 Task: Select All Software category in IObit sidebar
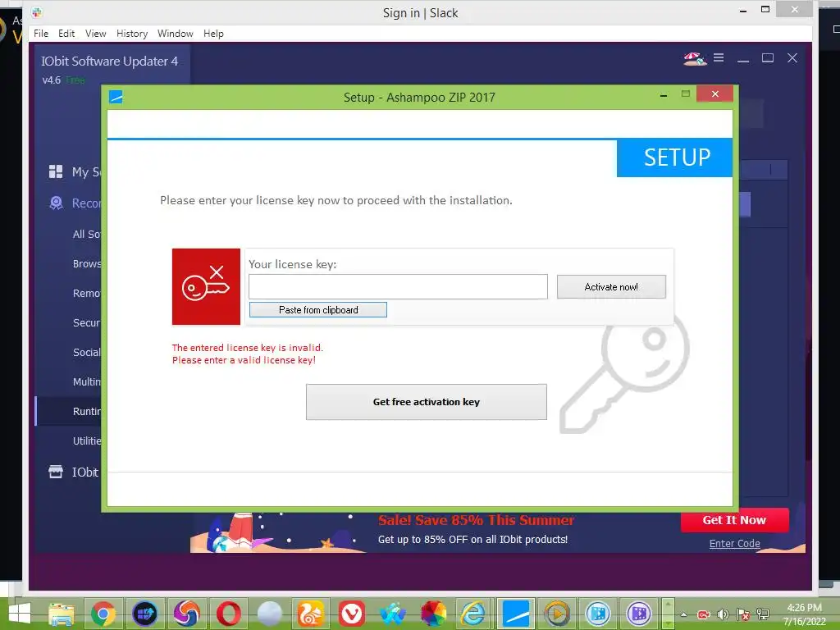86,234
